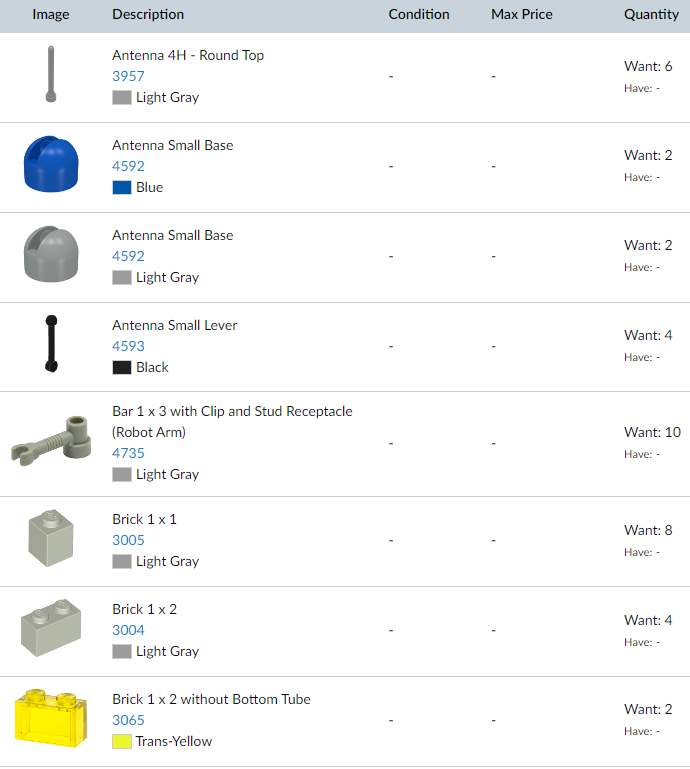
Task: Open part number 4735 link
Action: 128,453
